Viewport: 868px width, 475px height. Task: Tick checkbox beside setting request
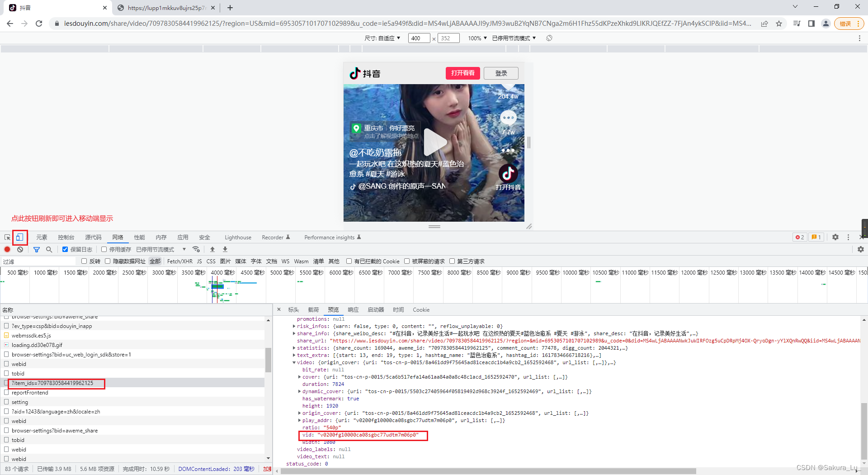[x=6, y=402]
